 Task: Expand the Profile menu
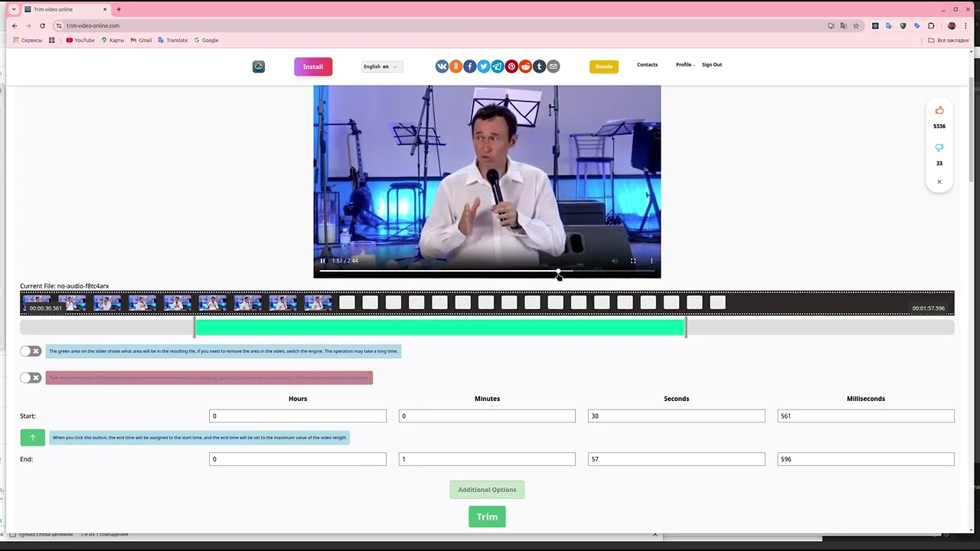tap(685, 65)
